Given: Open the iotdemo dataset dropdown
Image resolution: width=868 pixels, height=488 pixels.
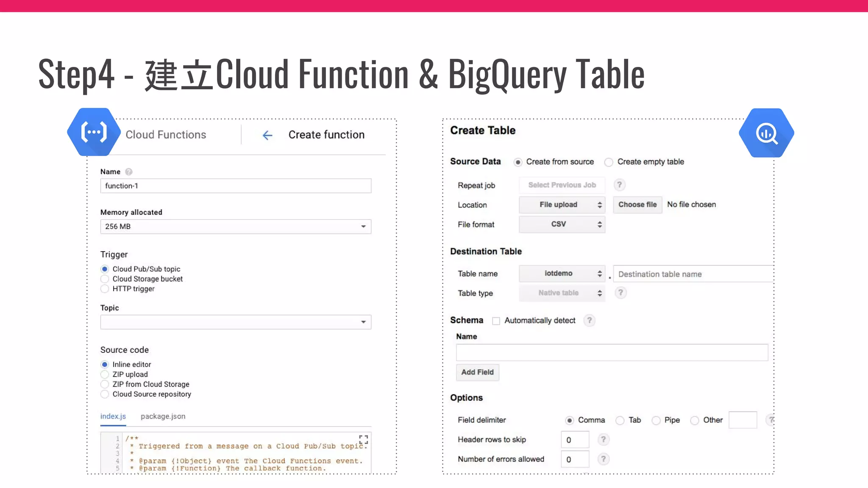Looking at the screenshot, I should click(x=562, y=274).
